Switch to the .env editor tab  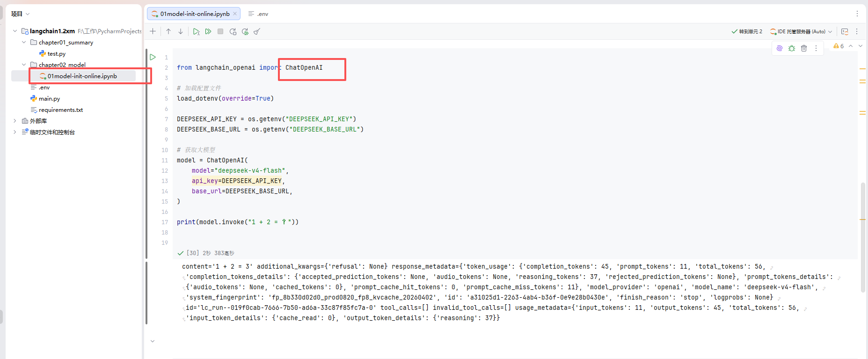click(258, 14)
